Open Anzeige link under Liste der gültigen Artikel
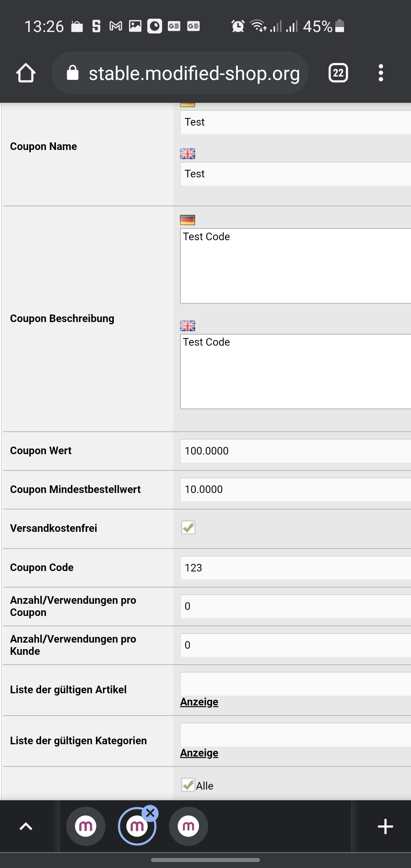 (199, 702)
